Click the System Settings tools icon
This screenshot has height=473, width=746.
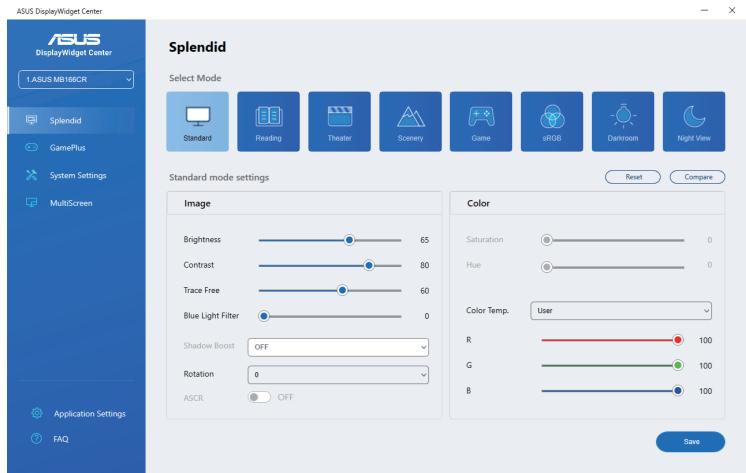pyautogui.click(x=31, y=175)
